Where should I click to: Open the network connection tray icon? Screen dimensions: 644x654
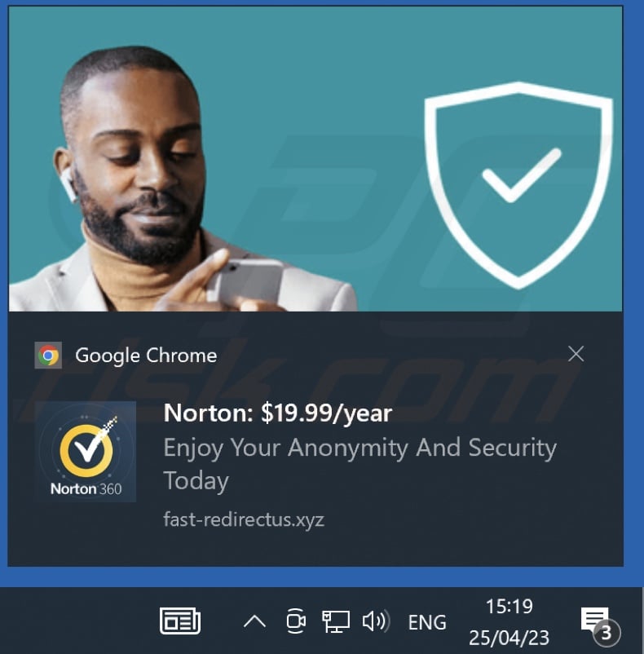pos(336,621)
